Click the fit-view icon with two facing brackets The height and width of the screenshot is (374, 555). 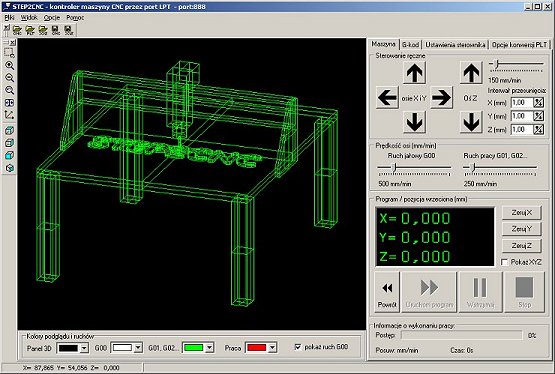[9, 103]
